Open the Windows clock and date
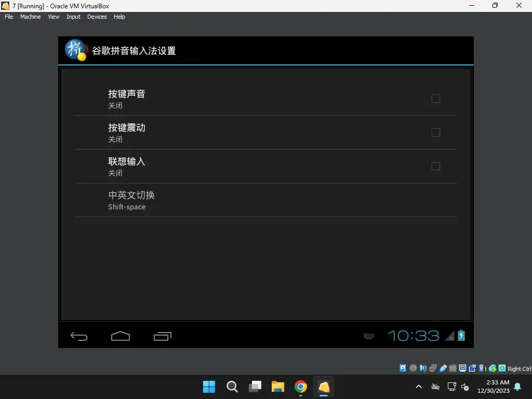This screenshot has width=532, height=399. coord(494,387)
